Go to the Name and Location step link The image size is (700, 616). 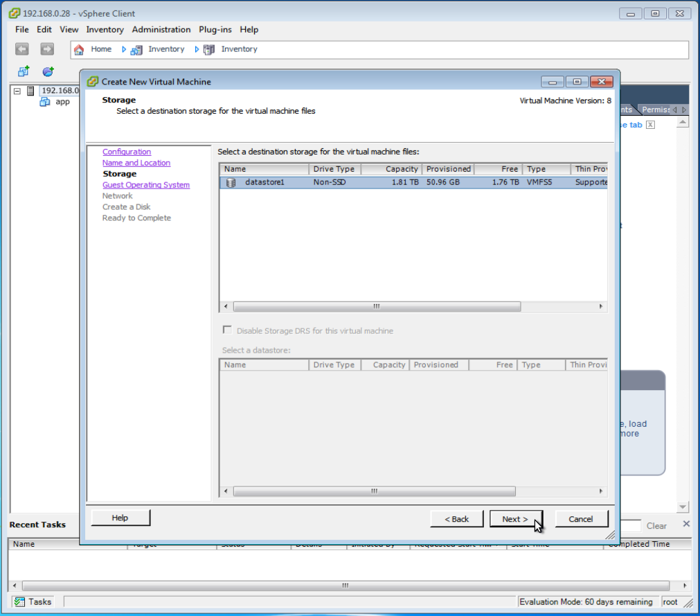point(136,163)
